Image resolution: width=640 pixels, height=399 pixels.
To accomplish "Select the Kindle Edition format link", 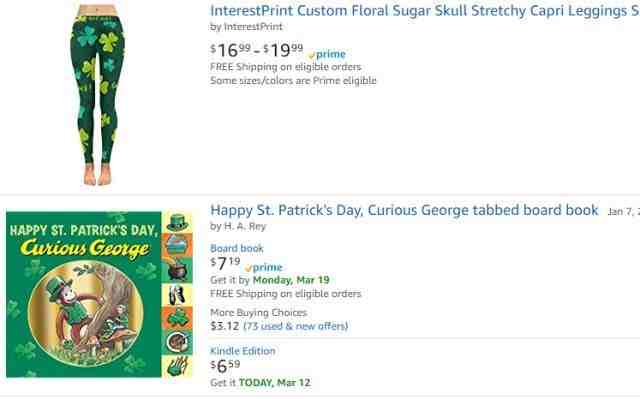I will [242, 351].
